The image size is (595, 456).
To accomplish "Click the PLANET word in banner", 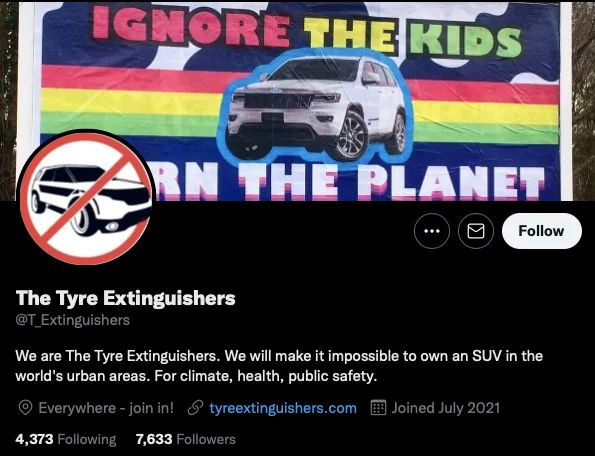I will 451,183.
